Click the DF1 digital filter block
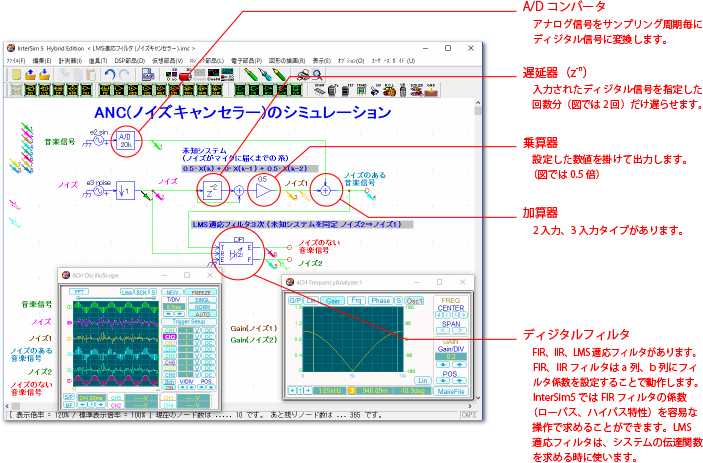Viewport: 703px width, 463px height. (x=236, y=254)
